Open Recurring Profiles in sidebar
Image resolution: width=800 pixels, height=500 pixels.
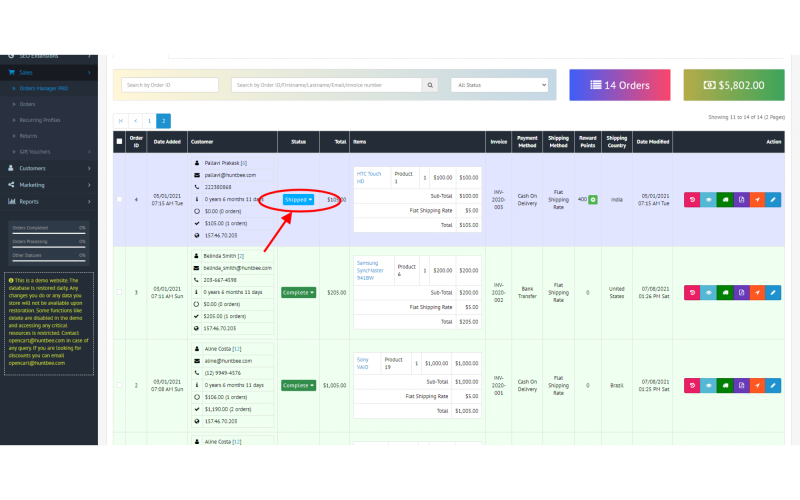[x=40, y=120]
